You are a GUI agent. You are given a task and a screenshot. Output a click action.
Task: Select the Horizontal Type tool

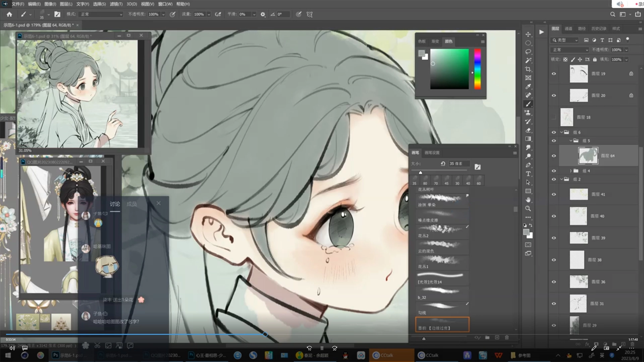coord(528,174)
